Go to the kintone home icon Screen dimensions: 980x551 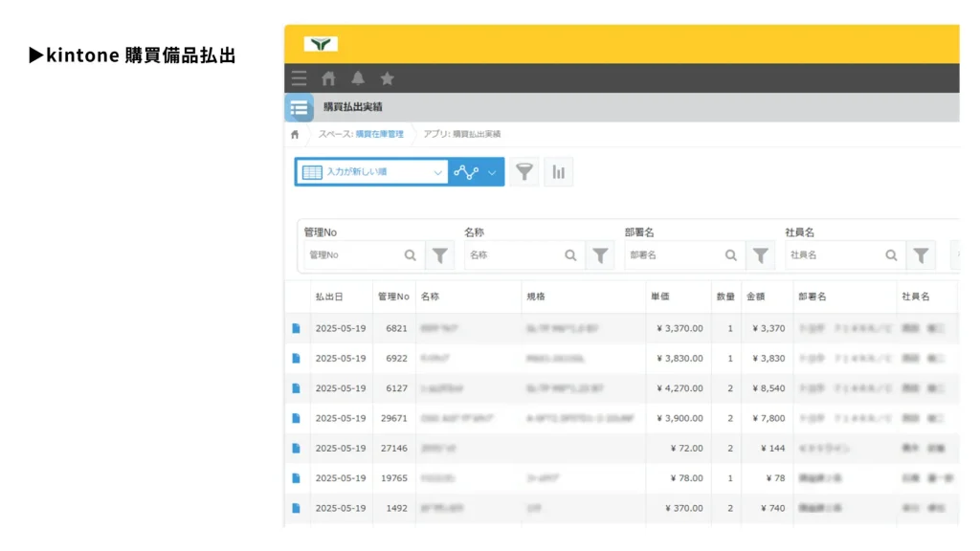pyautogui.click(x=328, y=78)
